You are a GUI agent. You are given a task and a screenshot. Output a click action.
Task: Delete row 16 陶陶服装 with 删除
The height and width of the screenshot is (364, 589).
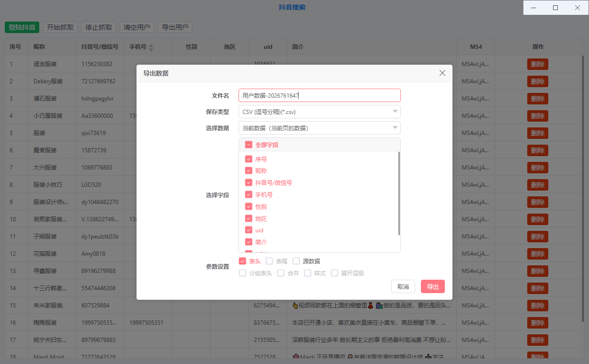538,323
